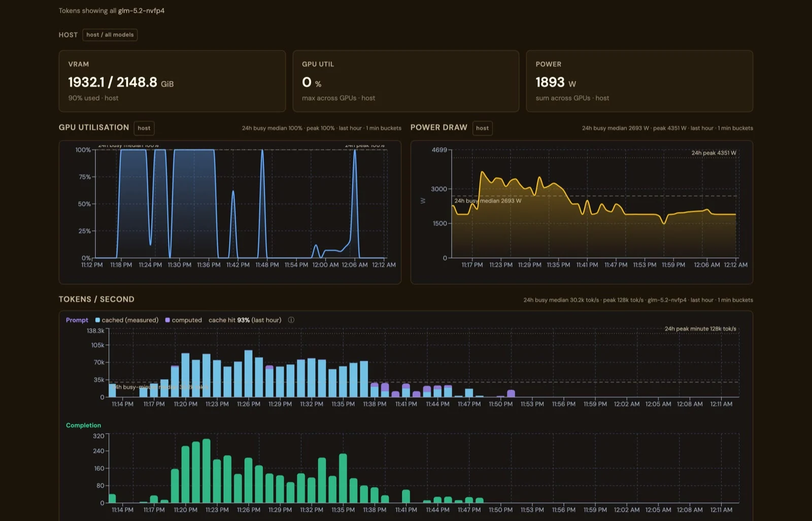812x521 pixels.
Task: Click the "24h peak 4351 W" chart annotation
Action: (714, 153)
